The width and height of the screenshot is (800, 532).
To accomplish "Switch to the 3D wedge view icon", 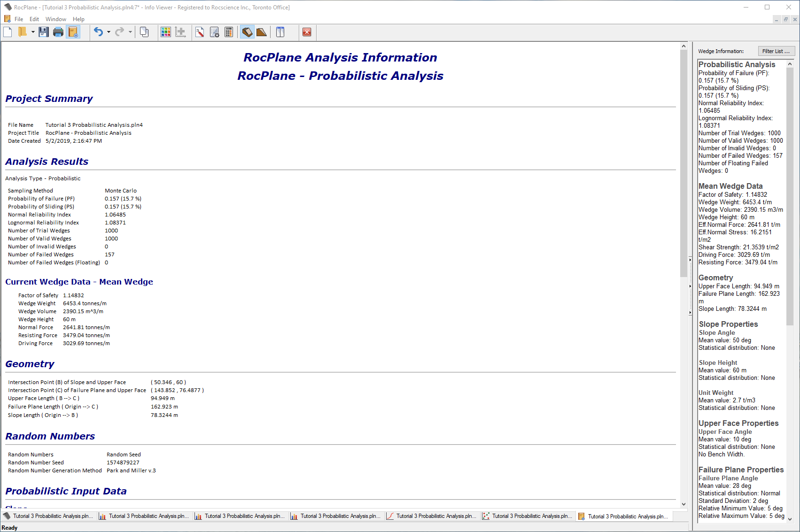I will click(247, 32).
